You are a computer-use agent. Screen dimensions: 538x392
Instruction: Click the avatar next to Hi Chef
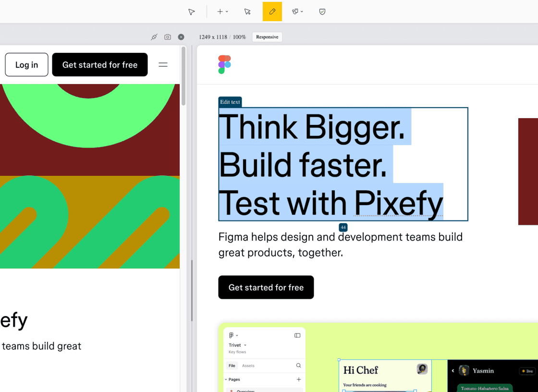(x=422, y=369)
